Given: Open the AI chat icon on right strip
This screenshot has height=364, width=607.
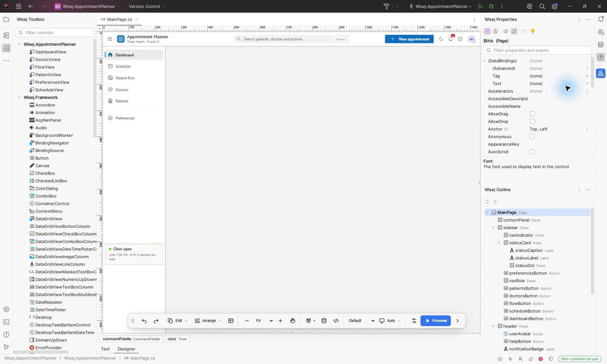Looking at the screenshot, I should point(601,32).
